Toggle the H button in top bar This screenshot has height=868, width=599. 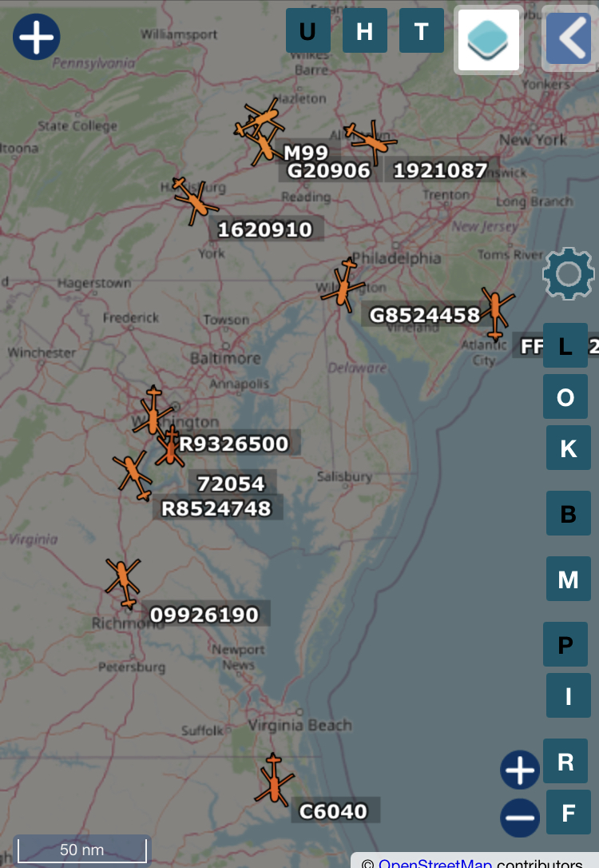364,31
